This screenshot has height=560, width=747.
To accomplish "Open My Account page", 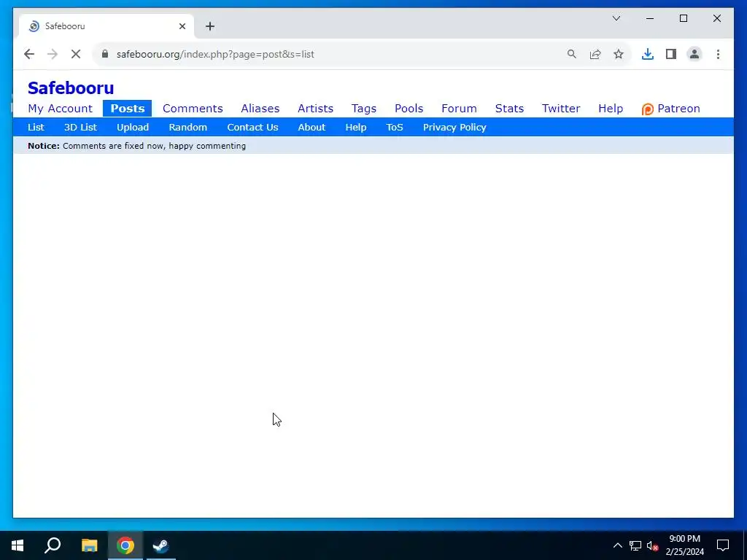I will pyautogui.click(x=60, y=109).
